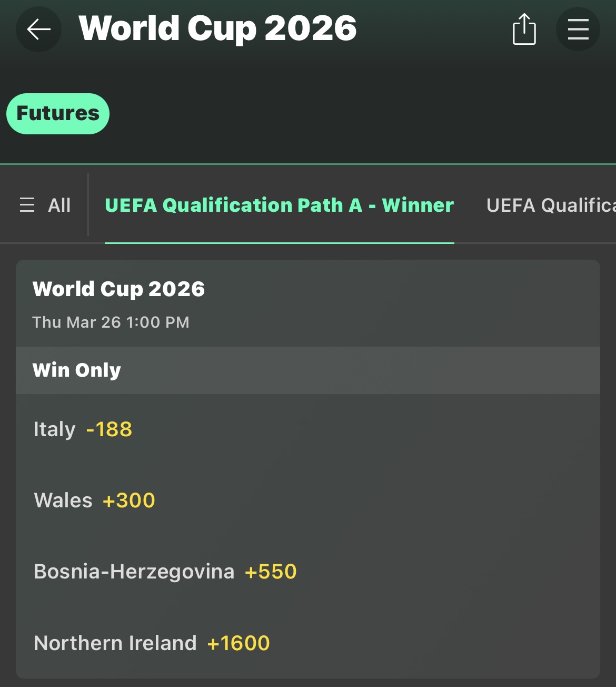
Task: Click the three-line list icon beside All
Action: [x=27, y=205]
